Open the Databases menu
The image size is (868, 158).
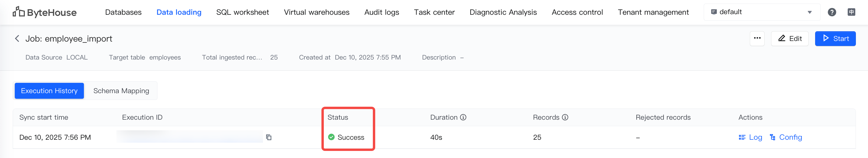(123, 12)
